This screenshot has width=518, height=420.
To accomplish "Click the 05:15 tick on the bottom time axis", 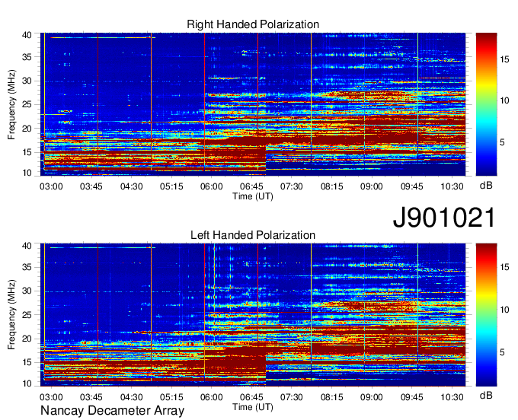I will click(x=171, y=397).
